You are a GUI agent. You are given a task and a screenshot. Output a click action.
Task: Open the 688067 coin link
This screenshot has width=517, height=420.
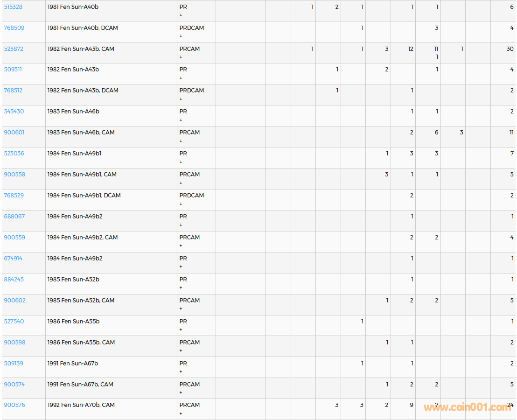14,217
